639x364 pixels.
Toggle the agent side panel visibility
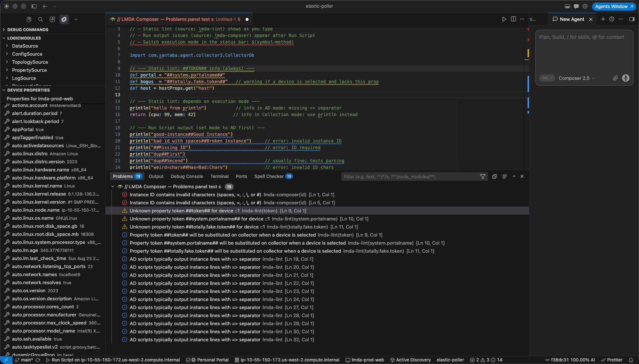tap(632, 19)
